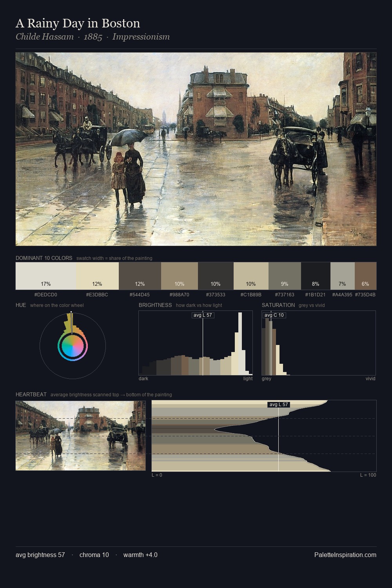Click the #735D4B brown swatch at 6%
This screenshot has height=588, width=392.
pyautogui.click(x=365, y=276)
